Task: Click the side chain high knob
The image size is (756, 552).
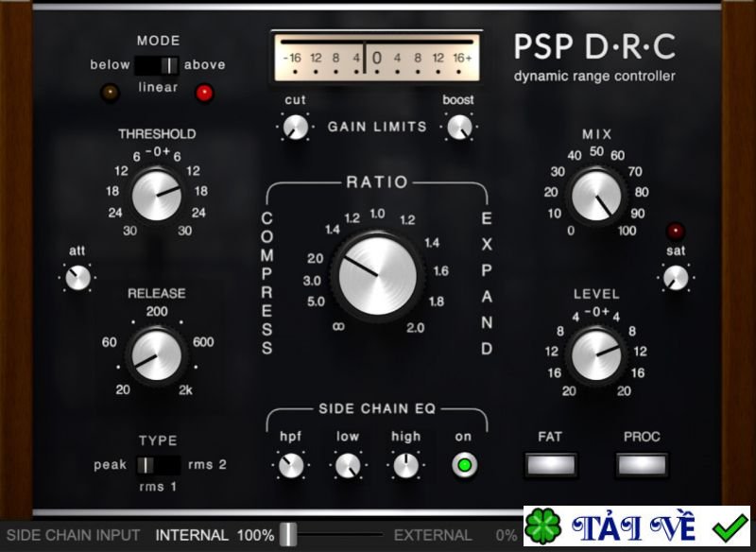Action: (x=406, y=466)
